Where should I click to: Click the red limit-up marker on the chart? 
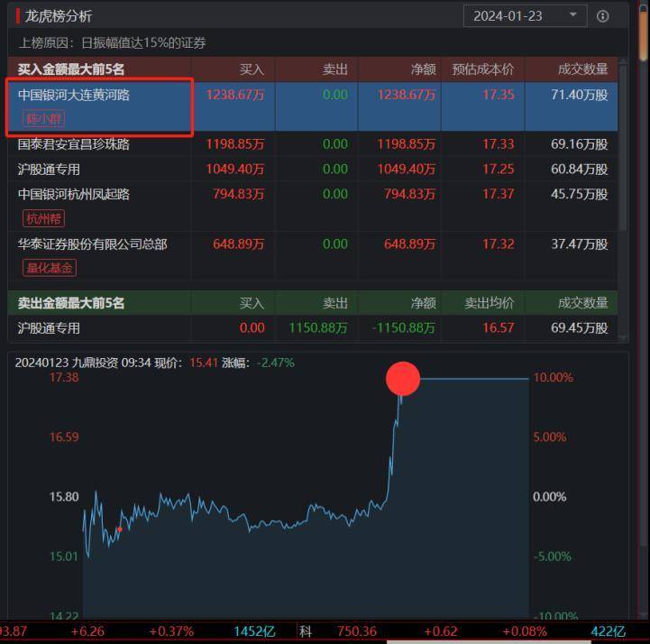tap(402, 379)
